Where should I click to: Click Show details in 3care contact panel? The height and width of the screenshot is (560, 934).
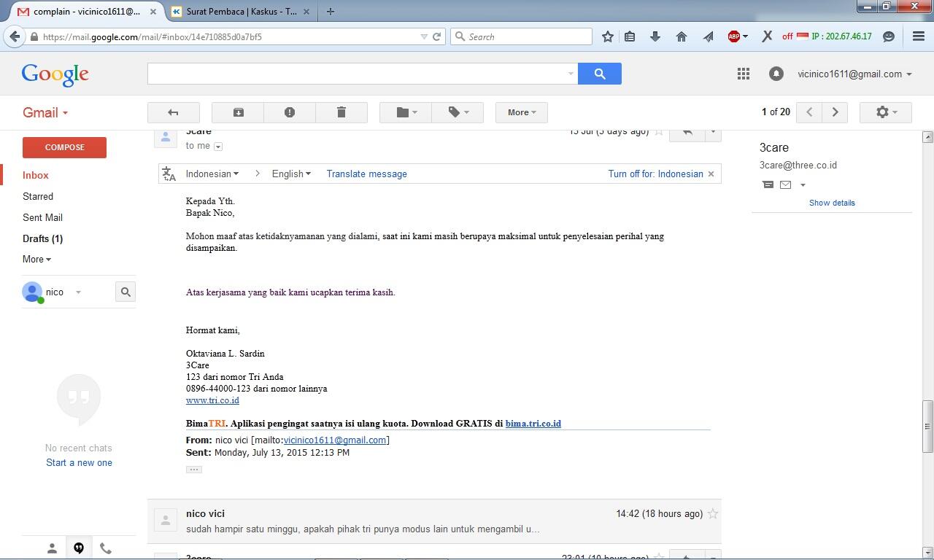[x=832, y=203]
